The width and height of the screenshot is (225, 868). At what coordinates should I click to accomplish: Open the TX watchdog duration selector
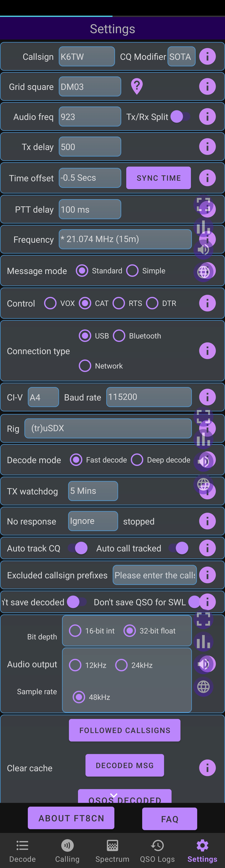pyautogui.click(x=93, y=491)
